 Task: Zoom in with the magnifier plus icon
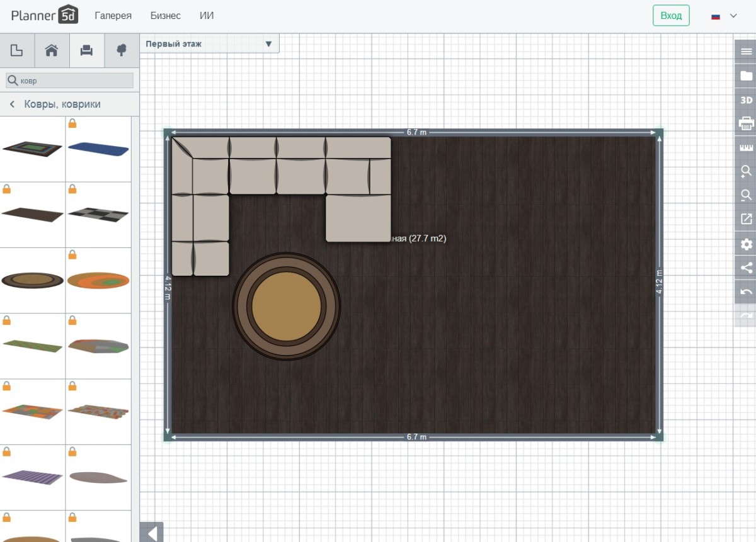(x=746, y=171)
